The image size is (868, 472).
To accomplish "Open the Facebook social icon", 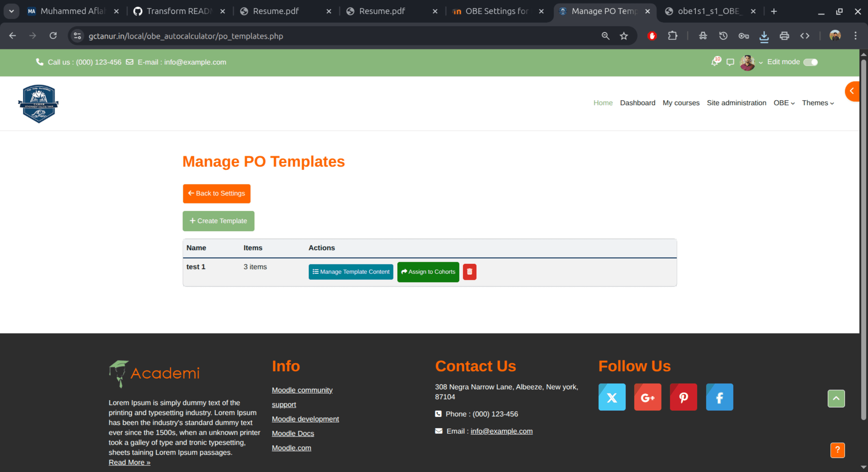I will [719, 397].
